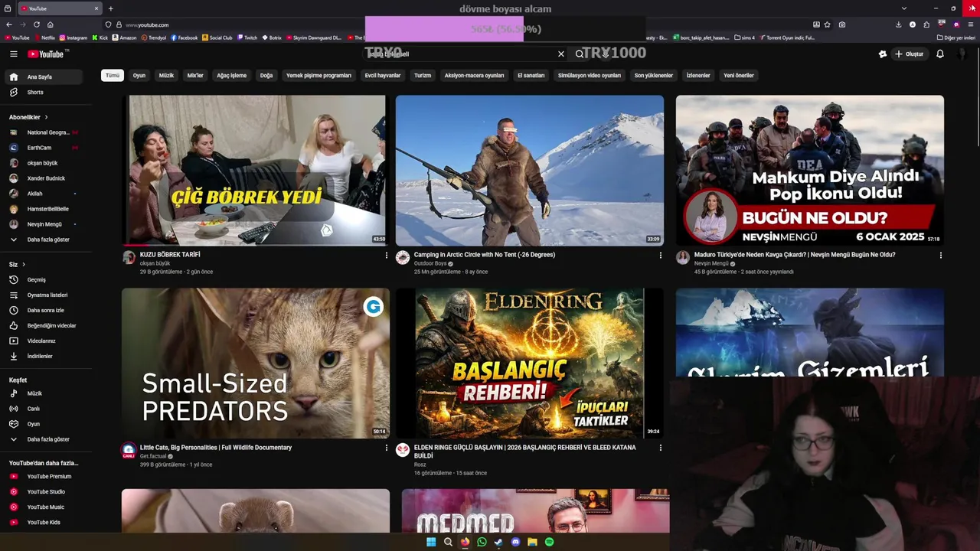980x551 pixels.
Task: Select the Yeni öneriler chip
Action: pos(739,76)
